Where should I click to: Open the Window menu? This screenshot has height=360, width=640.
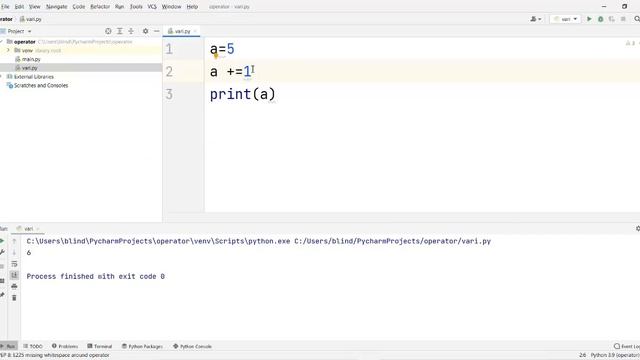pyautogui.click(x=171, y=7)
